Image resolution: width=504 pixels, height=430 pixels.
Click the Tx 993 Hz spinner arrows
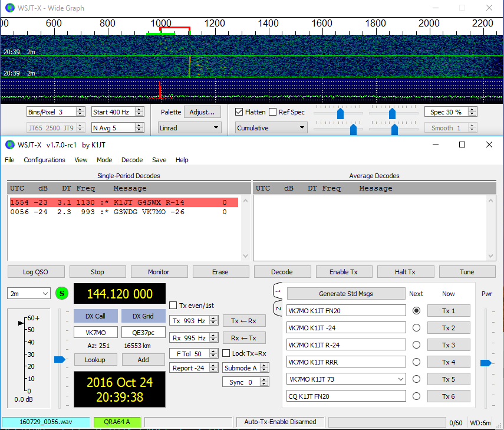click(x=213, y=320)
